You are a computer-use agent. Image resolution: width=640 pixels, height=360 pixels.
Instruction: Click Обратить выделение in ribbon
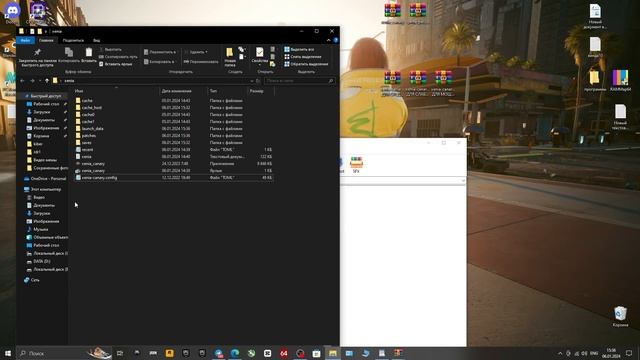[306, 64]
